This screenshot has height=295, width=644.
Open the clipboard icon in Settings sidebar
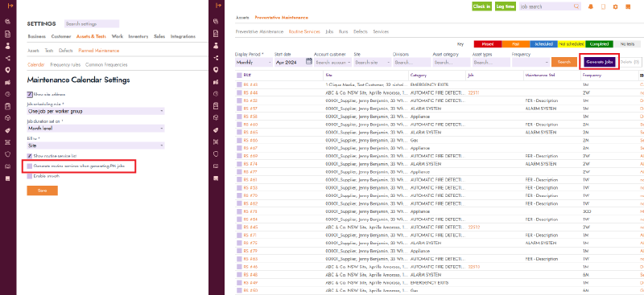click(x=7, y=106)
